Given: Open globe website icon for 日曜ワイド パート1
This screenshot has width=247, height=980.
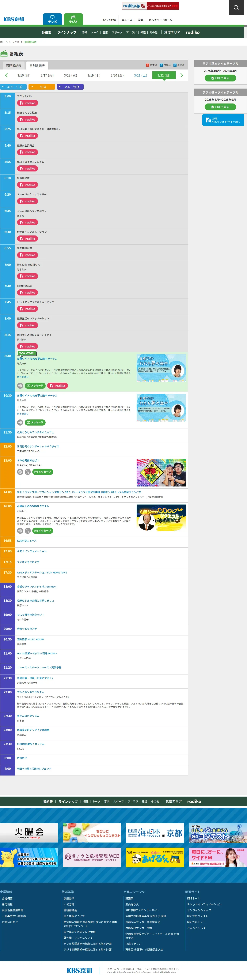Looking at the screenshot, I should click(20, 386).
